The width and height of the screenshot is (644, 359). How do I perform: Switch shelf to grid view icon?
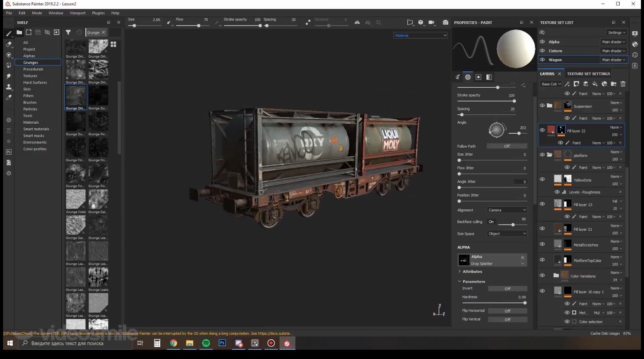click(114, 44)
